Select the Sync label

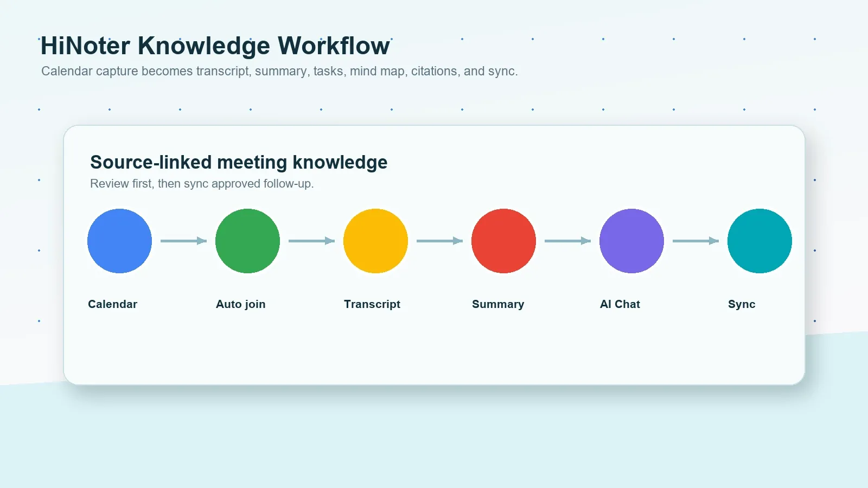742,304
